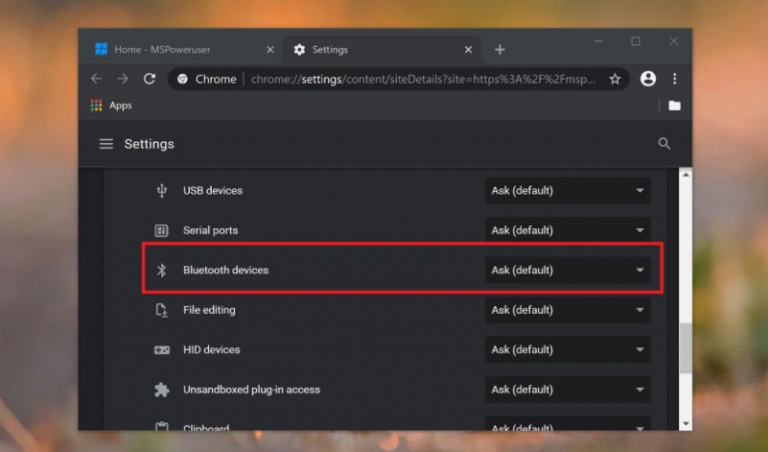Bookmark this page with the star icon
Viewport: 768px width, 452px height.
pyautogui.click(x=615, y=79)
